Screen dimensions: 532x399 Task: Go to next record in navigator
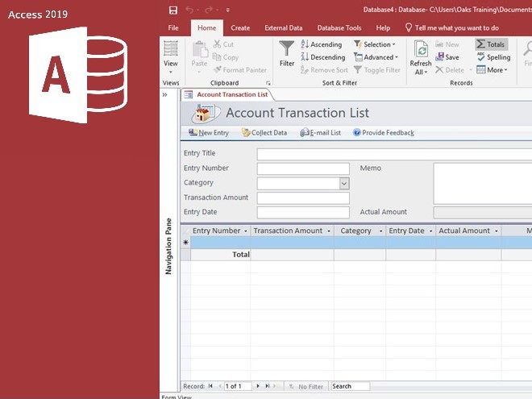click(258, 386)
